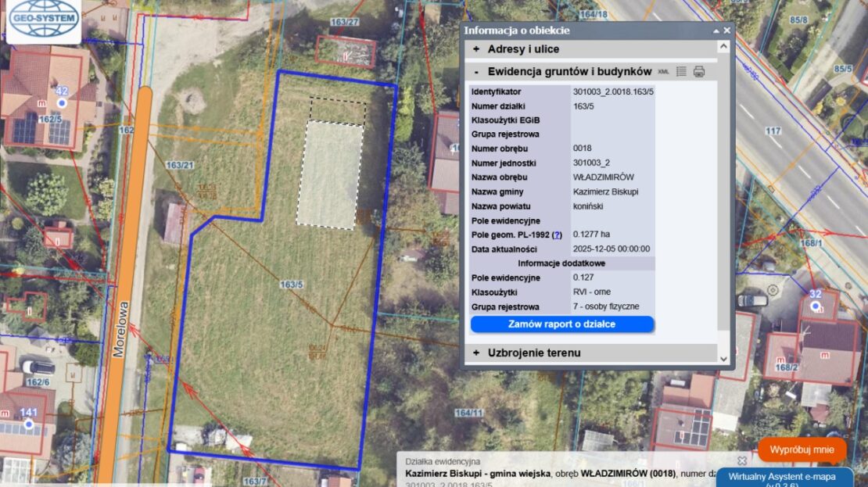Viewport: 868px width, 487px height.
Task: Click the info panel scrollbar down arrow
Action: tap(723, 360)
